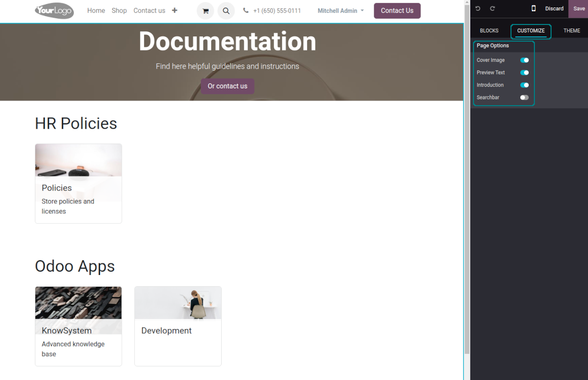Viewport: 588px width, 380px height.
Task: Click the undo arrow in editor
Action: (478, 9)
